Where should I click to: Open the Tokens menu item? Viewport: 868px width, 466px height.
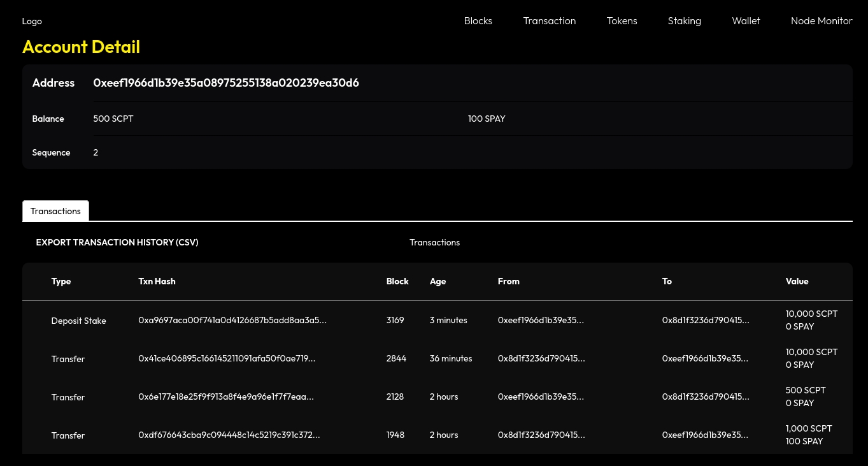[622, 21]
